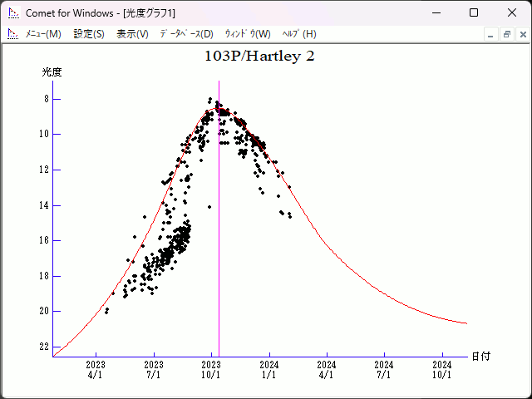Screen dimensions: 532x399
Task: Click the 2023 4/1 date label
Action: 96,370
